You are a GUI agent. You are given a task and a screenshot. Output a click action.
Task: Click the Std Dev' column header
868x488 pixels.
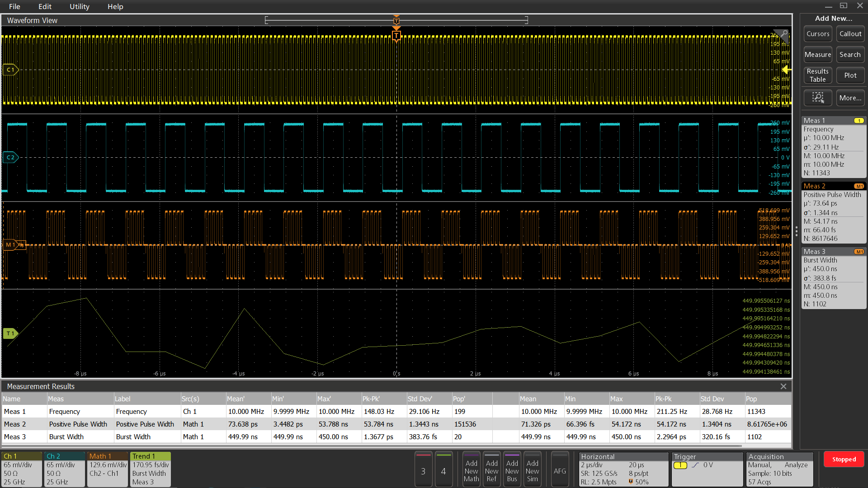[x=429, y=399]
